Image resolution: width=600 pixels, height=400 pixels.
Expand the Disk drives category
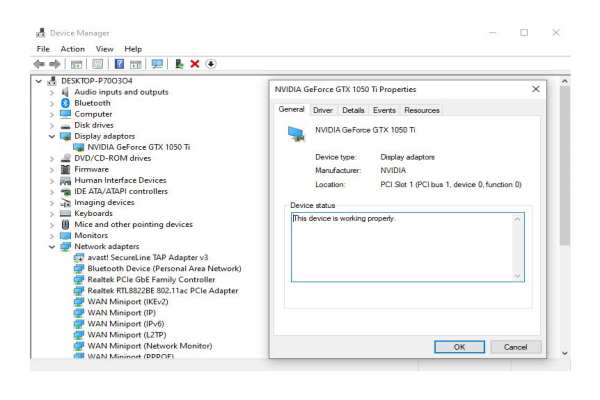[52, 126]
